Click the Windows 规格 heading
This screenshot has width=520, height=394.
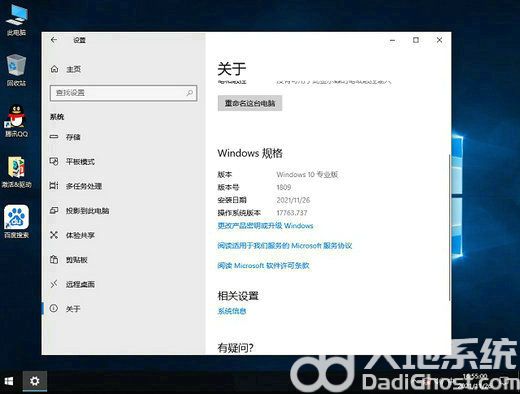(250, 153)
